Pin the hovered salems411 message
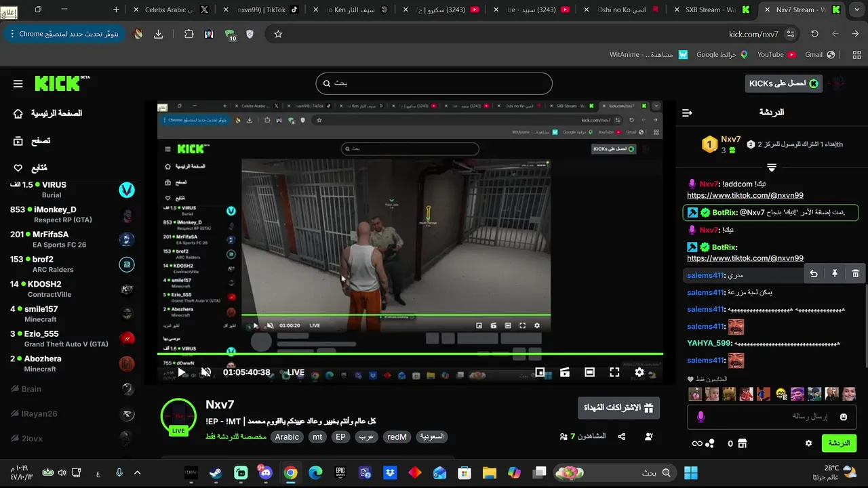This screenshot has width=868, height=488. pos(835,274)
